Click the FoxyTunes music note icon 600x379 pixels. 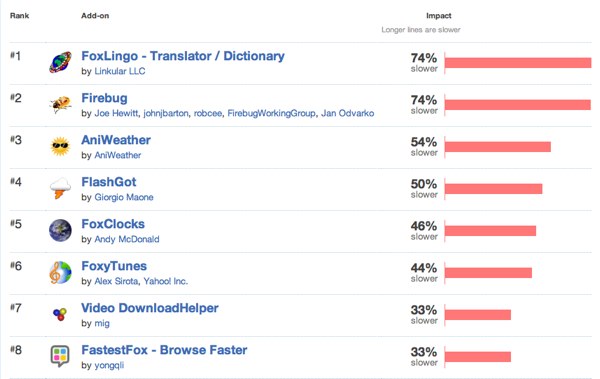point(60,272)
